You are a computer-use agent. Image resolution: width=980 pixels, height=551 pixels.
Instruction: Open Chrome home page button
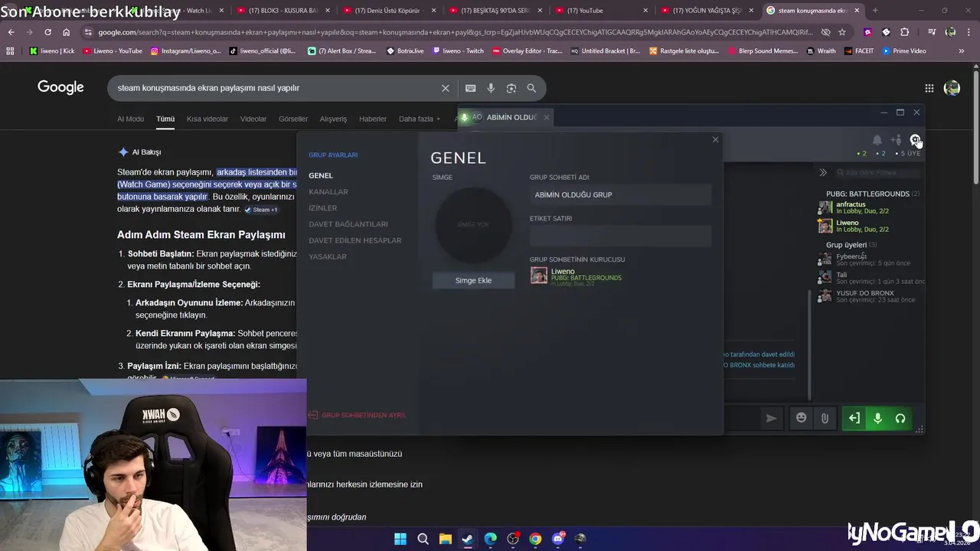click(67, 32)
